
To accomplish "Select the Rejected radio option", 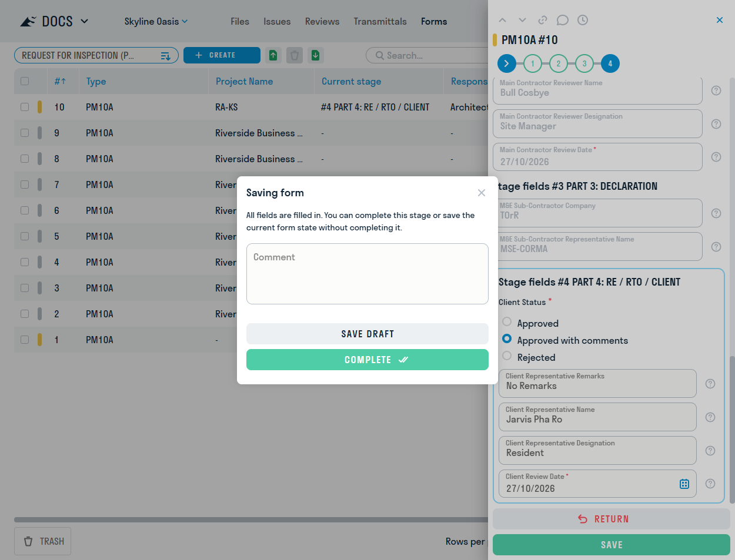I will click(507, 356).
